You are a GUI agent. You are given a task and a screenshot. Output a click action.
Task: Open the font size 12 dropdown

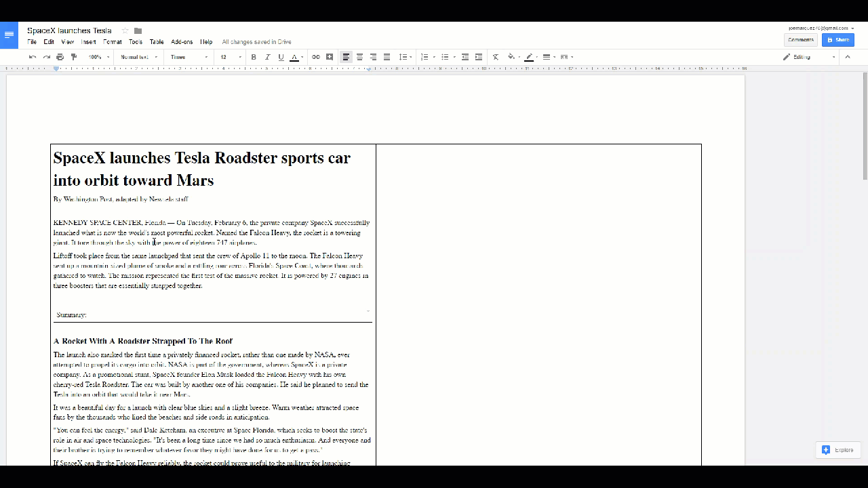click(231, 57)
